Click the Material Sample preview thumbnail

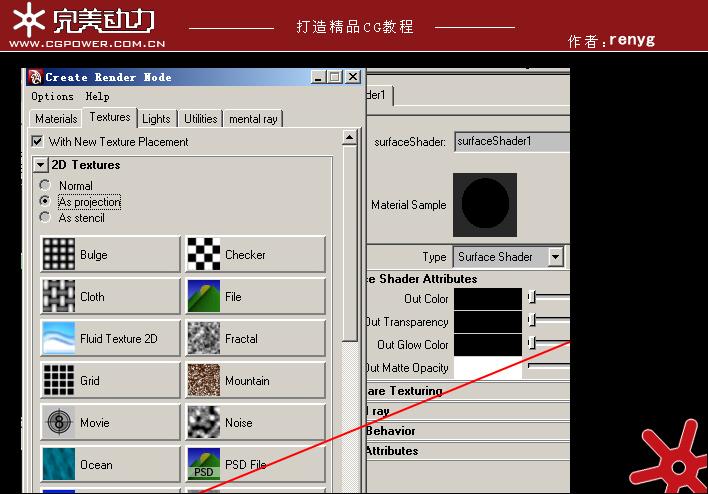click(x=485, y=205)
